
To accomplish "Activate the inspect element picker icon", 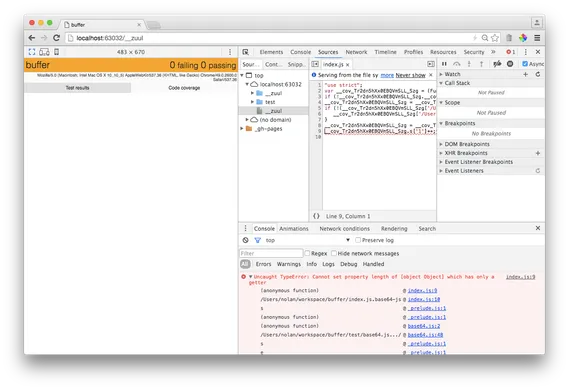I will tap(246, 52).
